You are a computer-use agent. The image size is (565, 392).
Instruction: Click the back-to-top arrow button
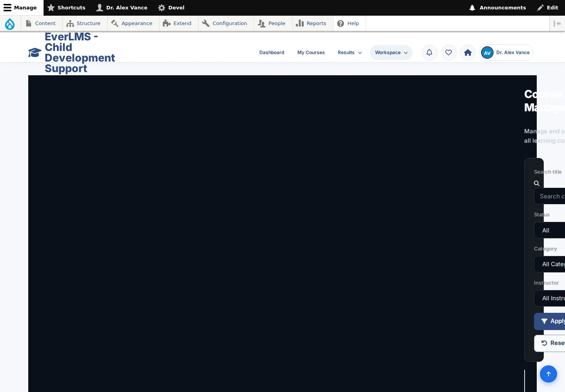(x=549, y=374)
